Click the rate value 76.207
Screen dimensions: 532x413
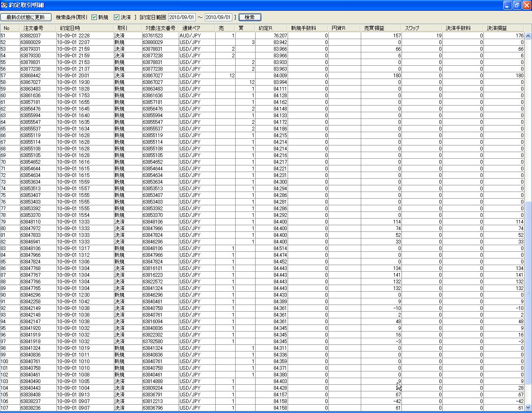[280, 36]
